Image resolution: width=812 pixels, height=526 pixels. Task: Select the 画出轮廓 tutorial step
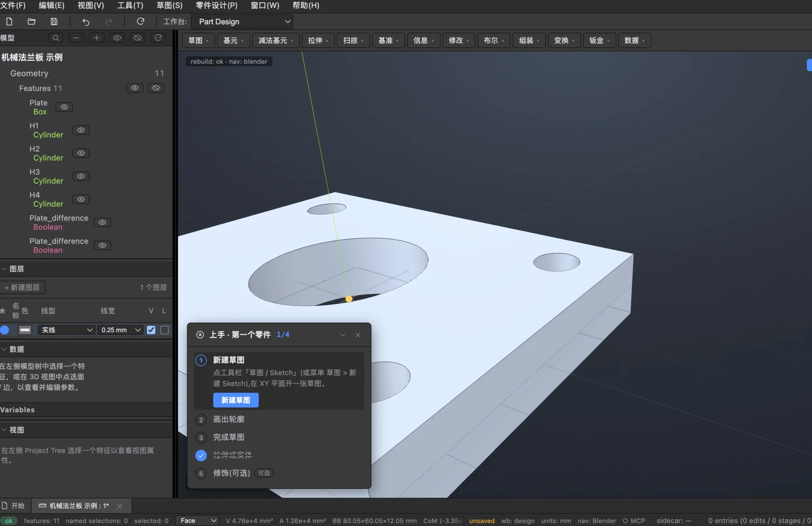click(x=229, y=420)
